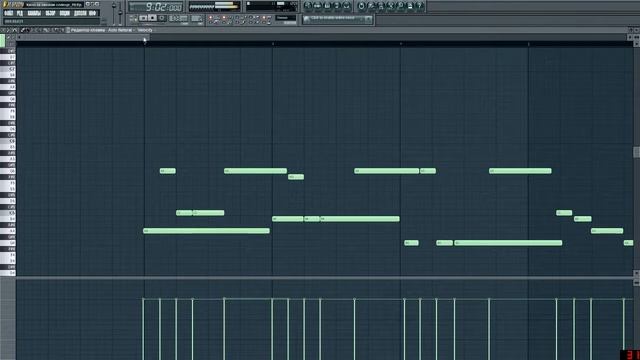The height and width of the screenshot is (360, 640).
Task: Select the long A4 note at start
Action: pos(206,231)
